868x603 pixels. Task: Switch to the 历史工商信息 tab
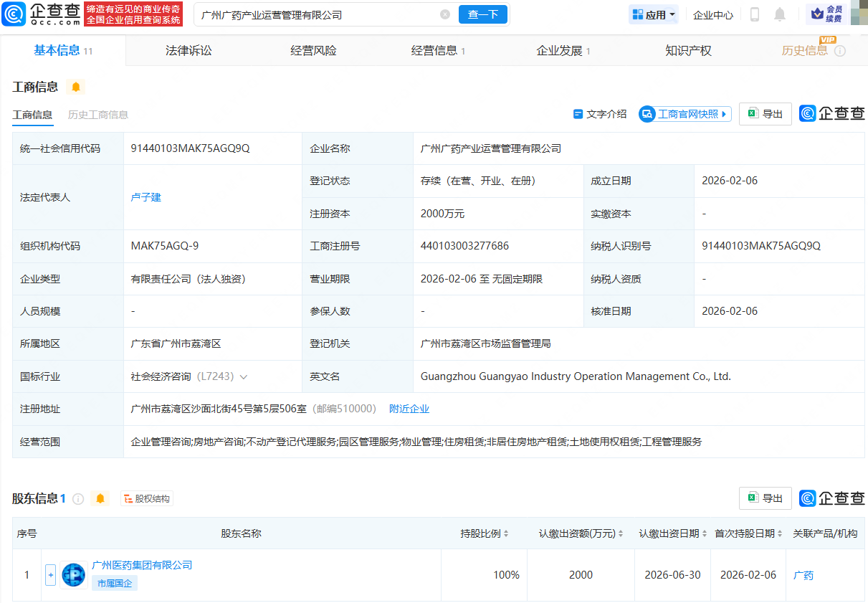point(97,115)
